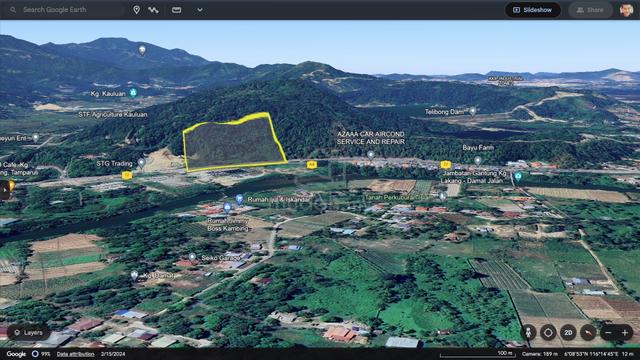Click the Jambatan Gantung Kg Lakang marker
The width and height of the screenshot is (640, 360).
click(518, 176)
